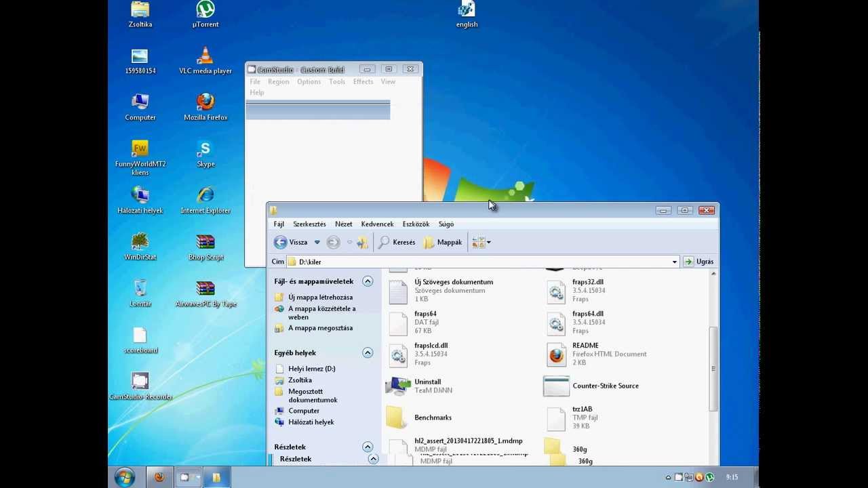Click the D:\kiler address field

tap(478, 262)
